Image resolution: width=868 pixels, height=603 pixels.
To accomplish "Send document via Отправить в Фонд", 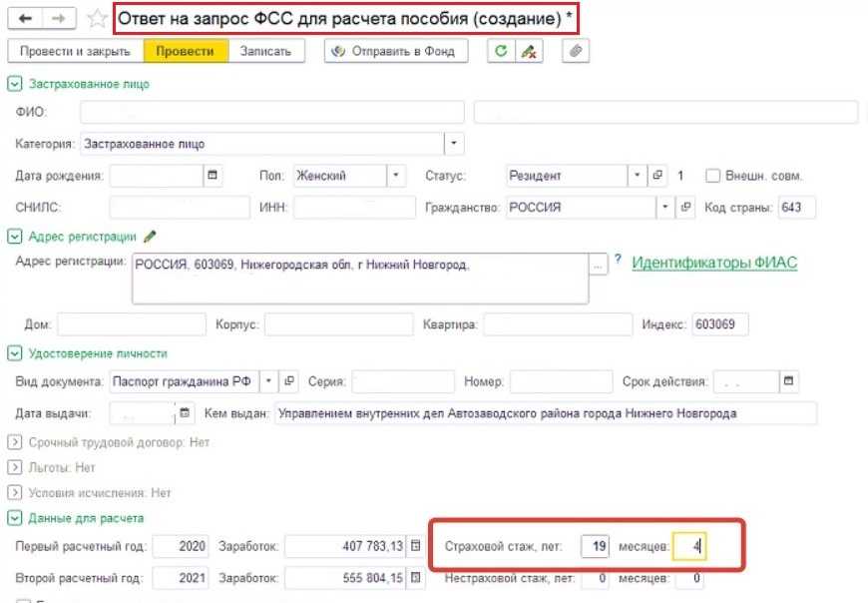I will click(395, 52).
